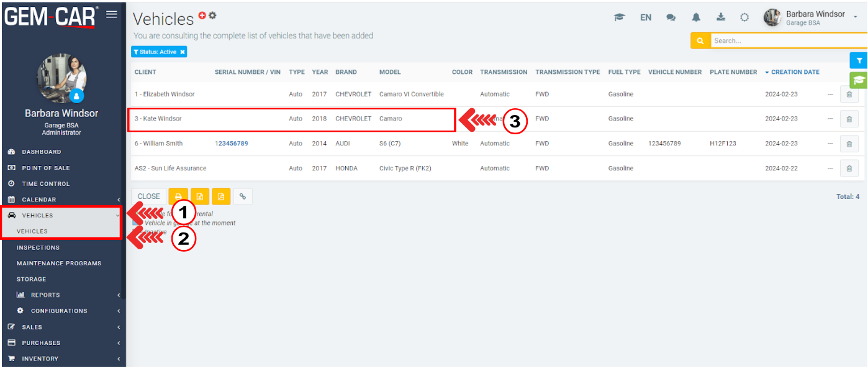Open VIN link 123456789

(x=232, y=144)
